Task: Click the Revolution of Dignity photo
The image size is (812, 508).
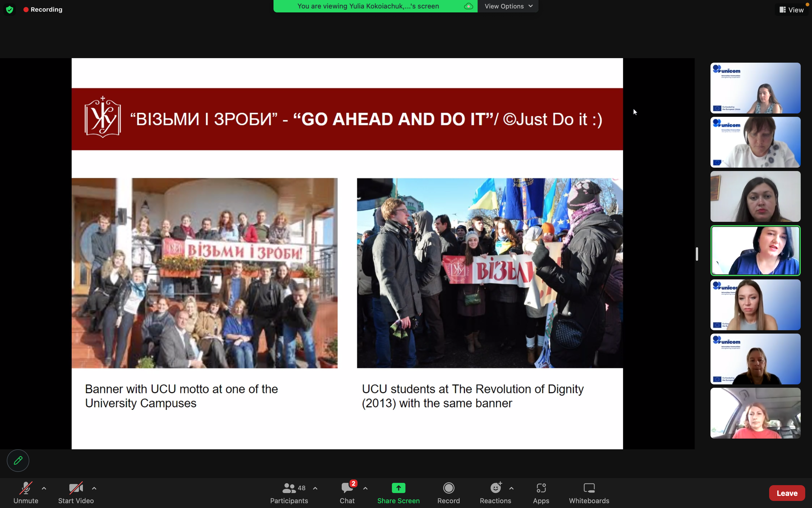Action: coord(490,273)
